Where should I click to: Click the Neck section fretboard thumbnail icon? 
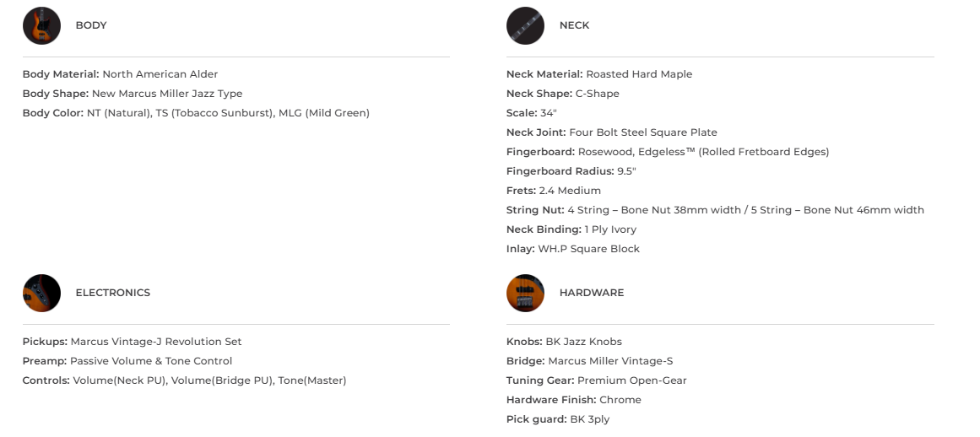tap(525, 25)
